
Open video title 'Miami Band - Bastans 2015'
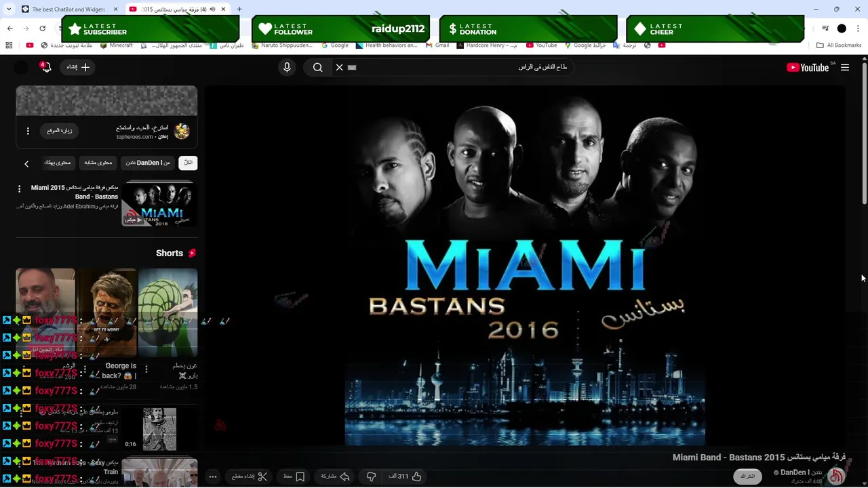tap(759, 457)
